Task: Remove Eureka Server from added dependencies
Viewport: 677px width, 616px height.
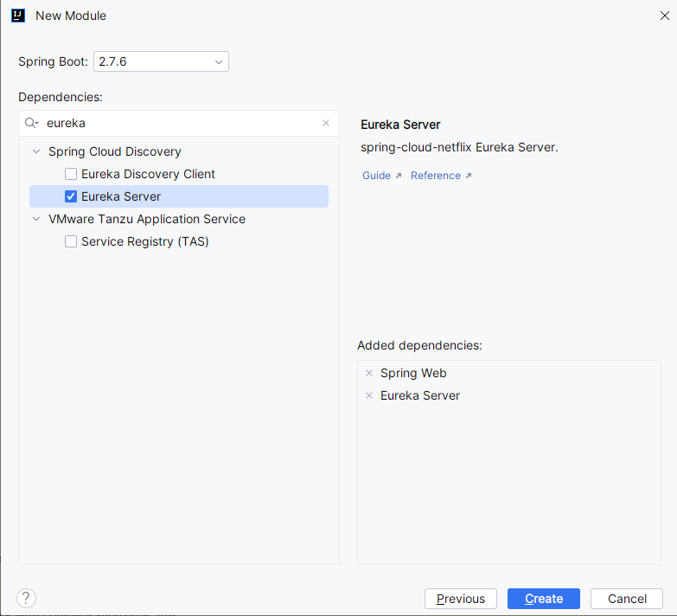Action: coord(369,395)
